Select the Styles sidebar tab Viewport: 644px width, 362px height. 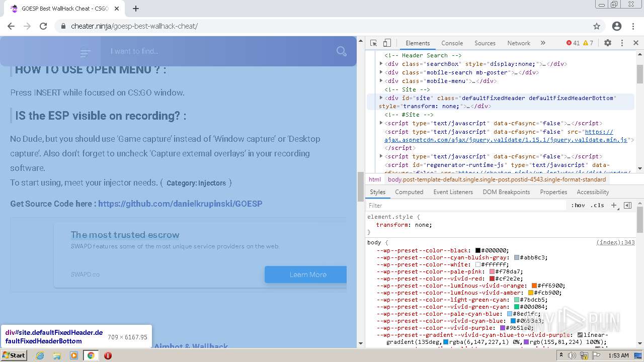[x=377, y=192]
